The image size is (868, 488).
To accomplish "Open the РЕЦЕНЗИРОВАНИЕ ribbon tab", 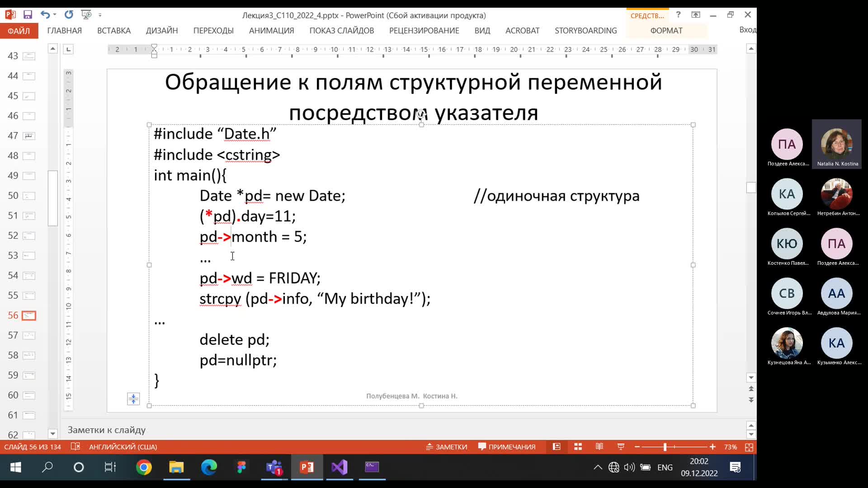I will [x=424, y=31].
